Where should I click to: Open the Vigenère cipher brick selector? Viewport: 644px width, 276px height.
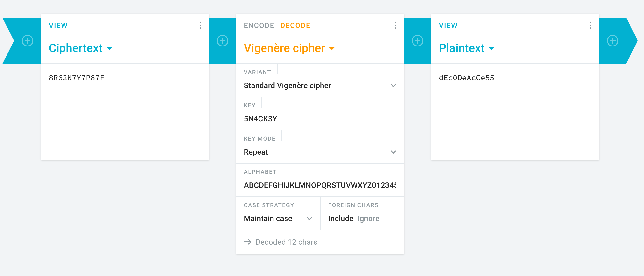point(289,48)
